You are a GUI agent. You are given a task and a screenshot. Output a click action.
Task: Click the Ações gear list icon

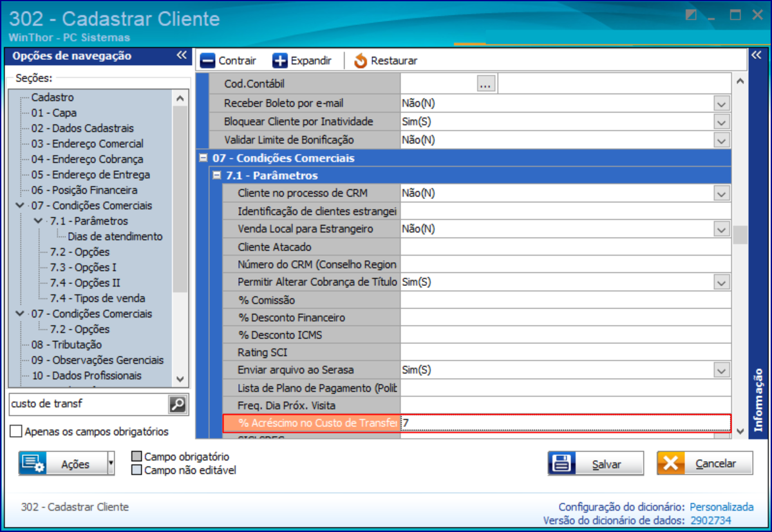click(x=33, y=464)
